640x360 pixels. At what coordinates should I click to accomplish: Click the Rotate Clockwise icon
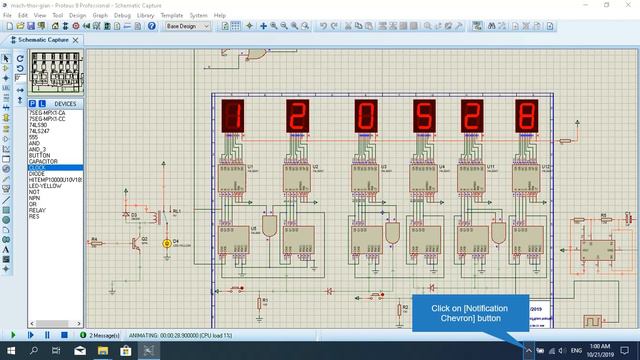(x=20, y=59)
